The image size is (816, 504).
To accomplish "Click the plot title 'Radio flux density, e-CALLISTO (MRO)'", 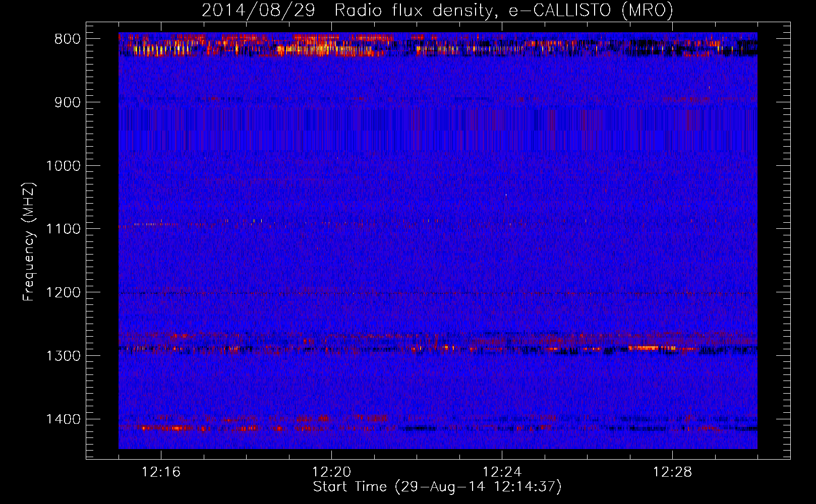I will tap(504, 10).
